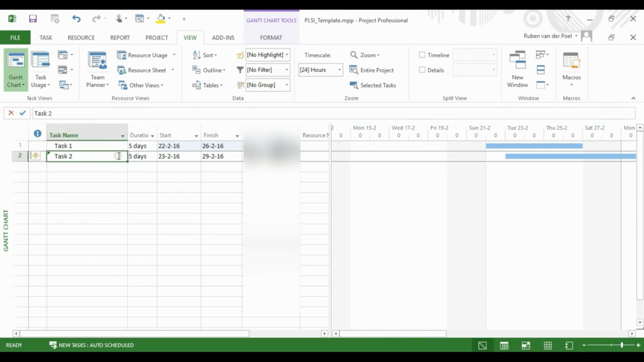
Task: Open the No Group dropdown
Action: [x=287, y=85]
